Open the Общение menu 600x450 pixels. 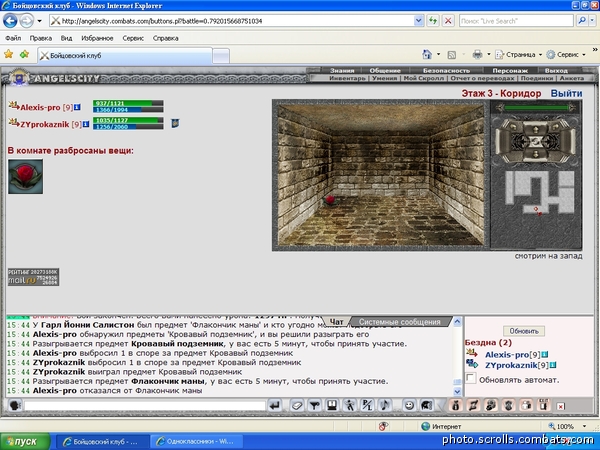point(385,70)
